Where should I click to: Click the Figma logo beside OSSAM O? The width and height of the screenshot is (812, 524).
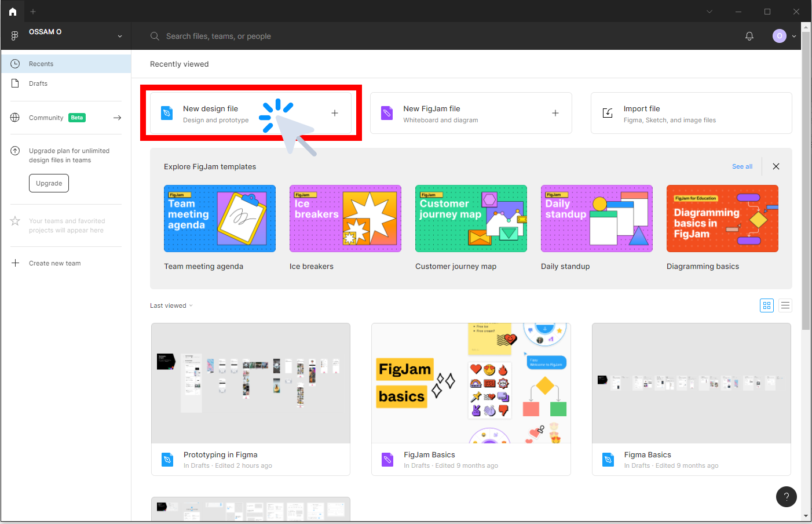pyautogui.click(x=15, y=36)
